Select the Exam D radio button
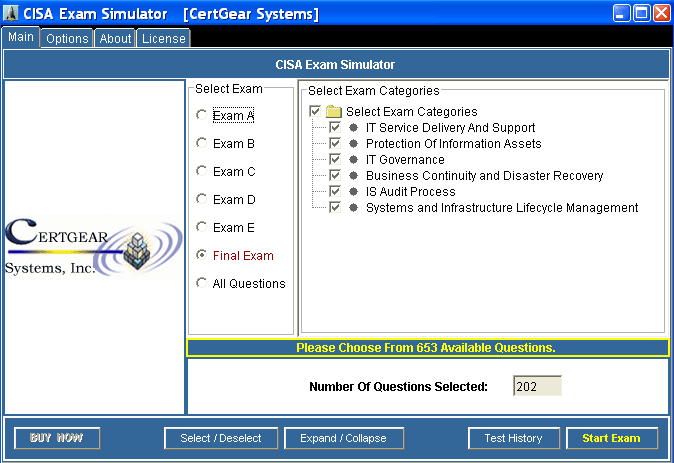Viewport: 674px width, 463px height. pos(201,199)
